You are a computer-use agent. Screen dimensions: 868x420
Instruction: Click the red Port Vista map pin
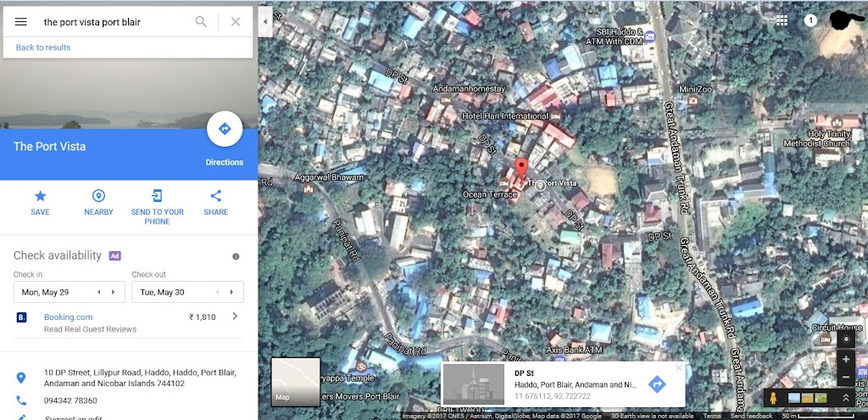(521, 167)
